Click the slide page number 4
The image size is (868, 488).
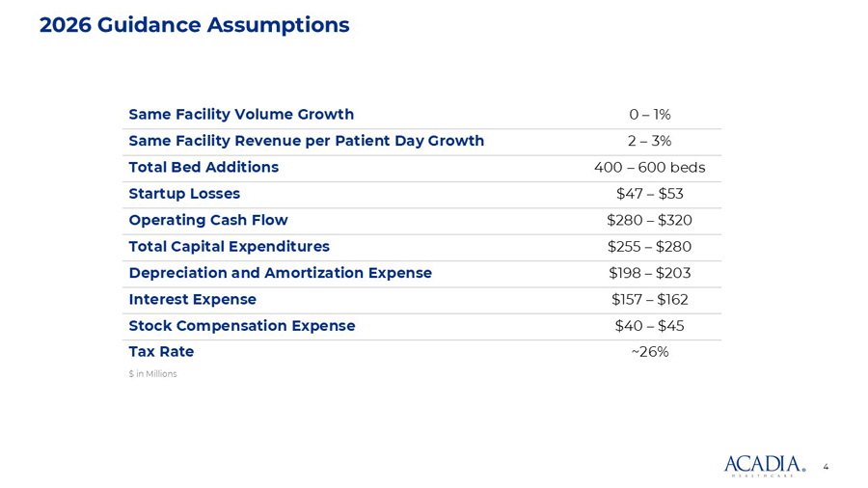826,467
